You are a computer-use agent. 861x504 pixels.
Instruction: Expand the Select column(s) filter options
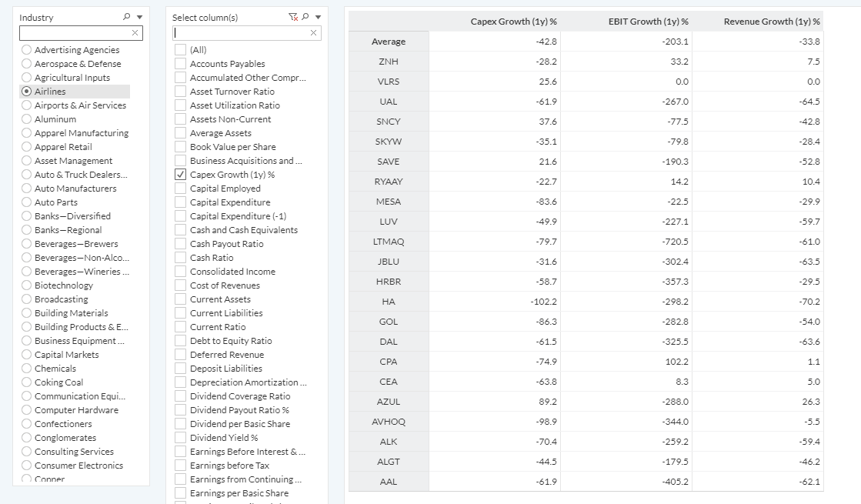pos(318,16)
